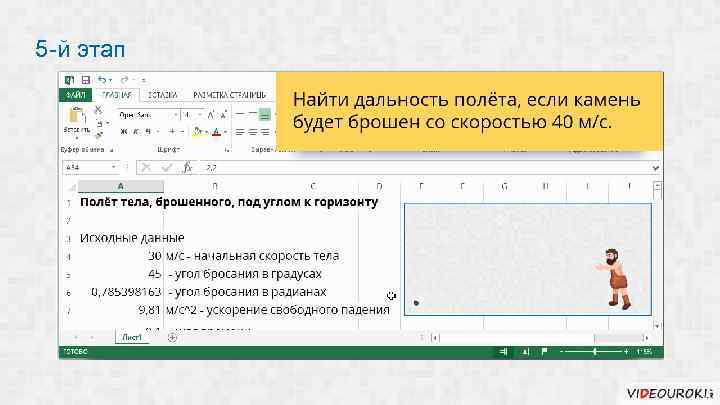720x405 pixels.
Task: Cancel the formula bar entry
Action: click(x=146, y=168)
